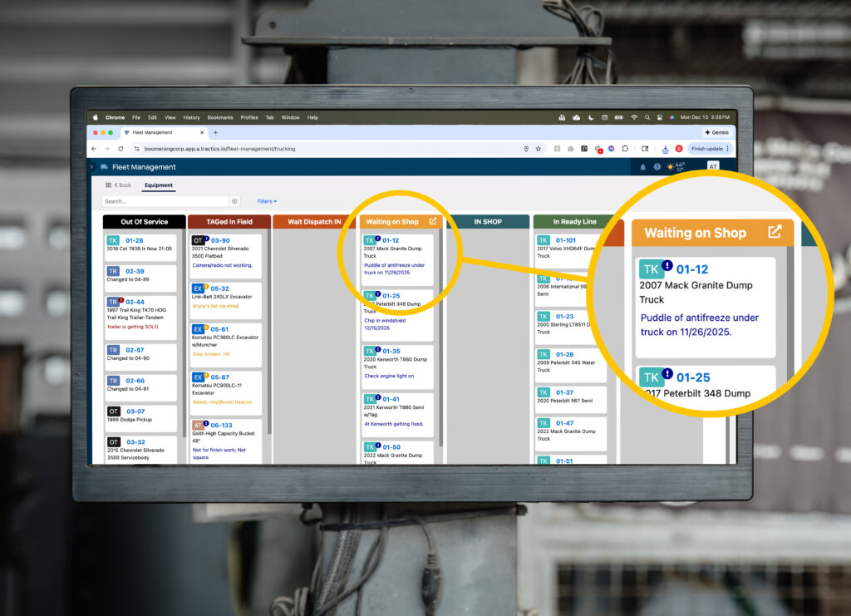The width and height of the screenshot is (851, 616).
Task: Switch to the Equipment tab
Action: (158, 185)
